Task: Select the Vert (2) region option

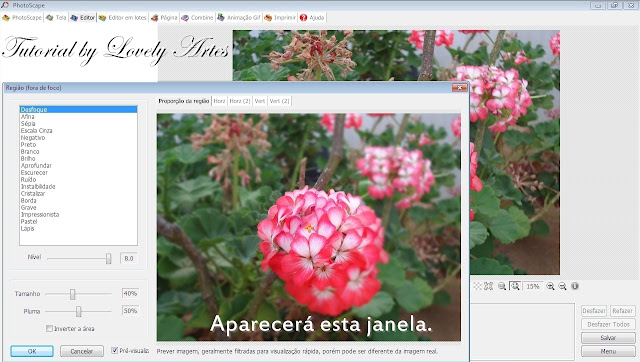Action: [x=279, y=101]
